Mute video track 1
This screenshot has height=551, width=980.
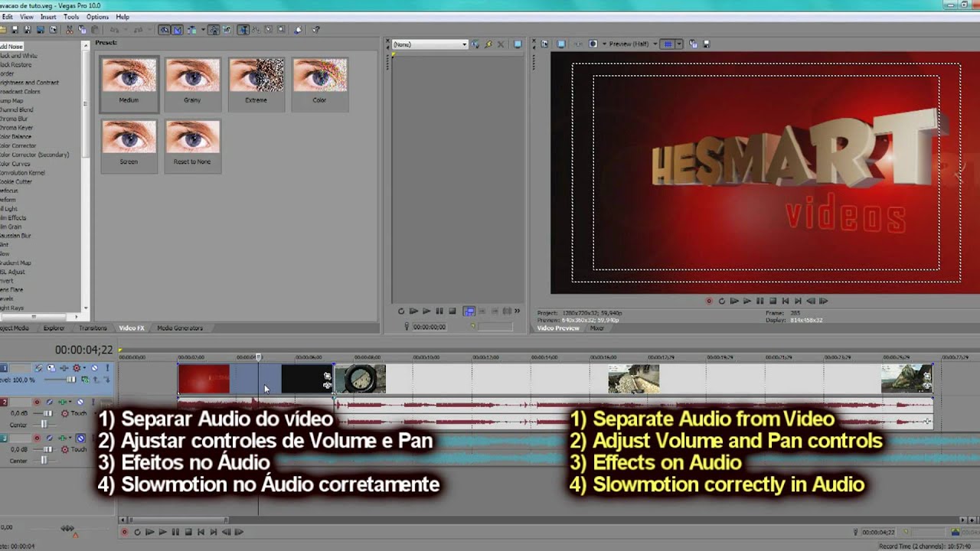(x=94, y=368)
